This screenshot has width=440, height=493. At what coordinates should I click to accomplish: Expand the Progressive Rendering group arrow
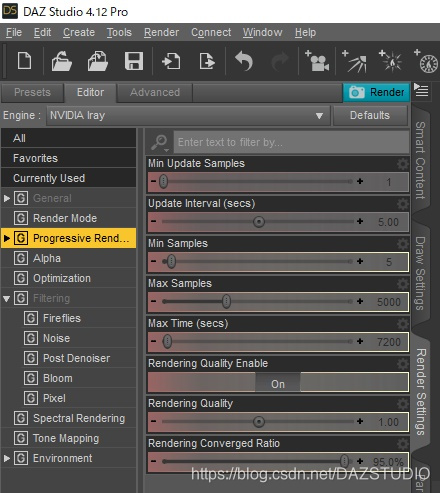[7, 238]
